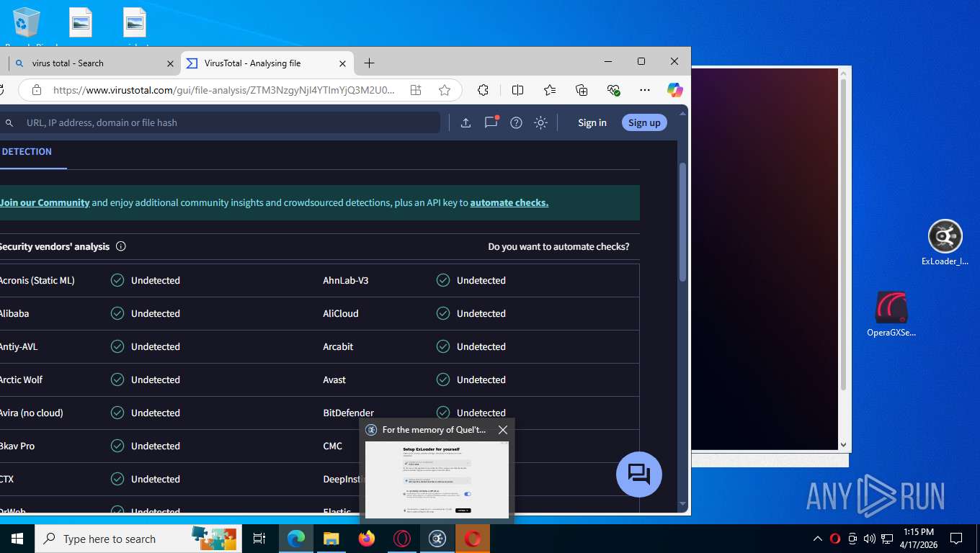Open Edge Collections icon
Image resolution: width=980 pixels, height=553 pixels.
(582, 90)
